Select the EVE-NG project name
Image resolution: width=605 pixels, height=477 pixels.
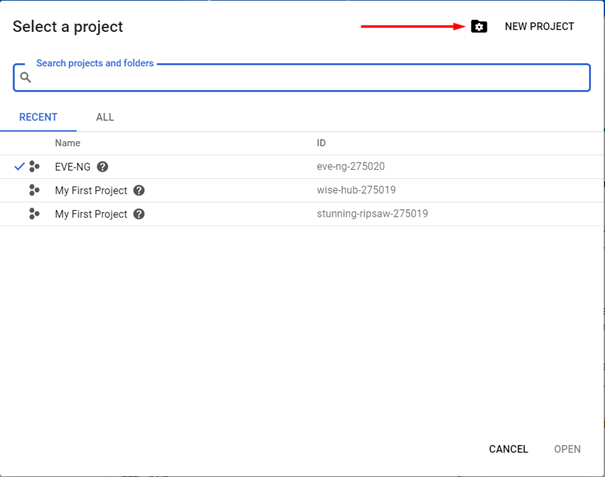pyautogui.click(x=73, y=167)
